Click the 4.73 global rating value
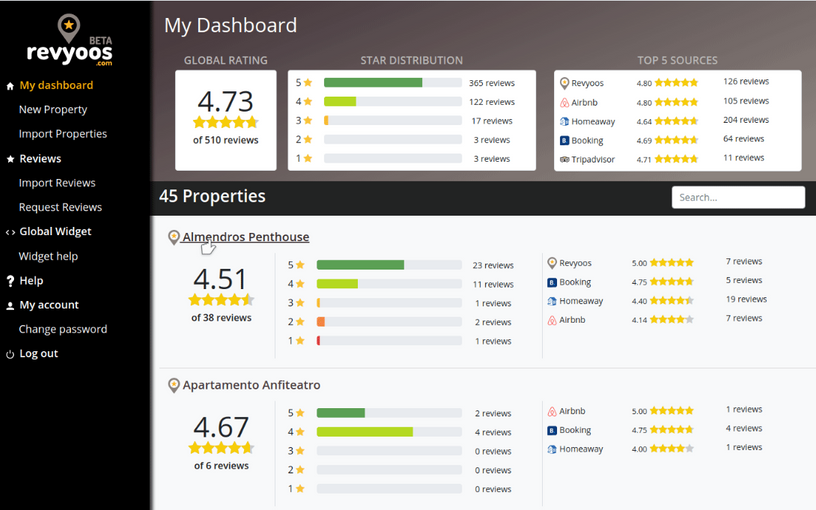The image size is (816, 510). tap(225, 101)
